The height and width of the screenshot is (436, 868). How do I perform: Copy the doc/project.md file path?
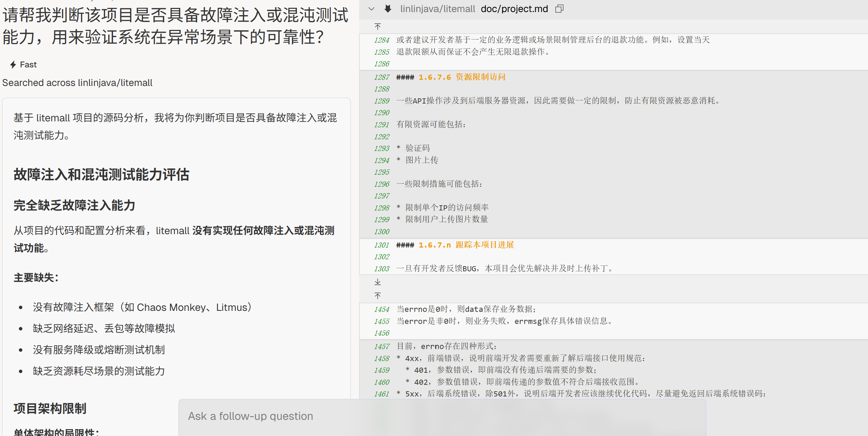(559, 9)
